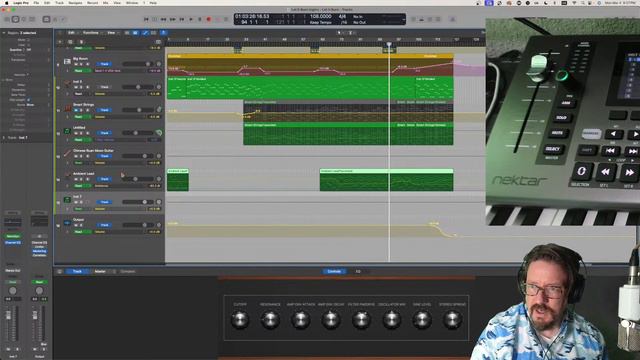Click the Rewind transport button
The height and width of the screenshot is (360, 640).
click(x=164, y=19)
